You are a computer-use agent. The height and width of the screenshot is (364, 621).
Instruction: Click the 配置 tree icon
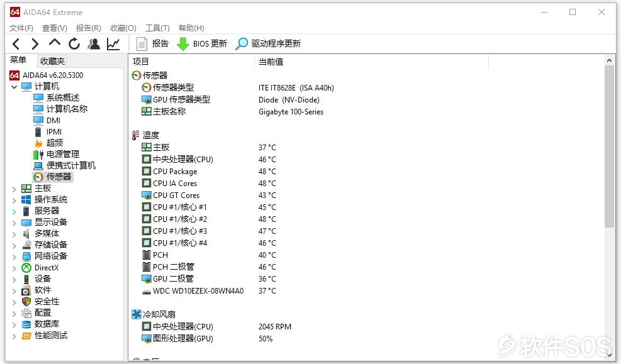[26, 313]
